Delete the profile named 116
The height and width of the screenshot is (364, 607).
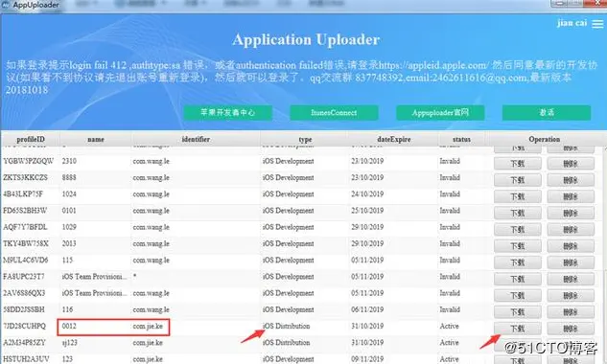coord(571,312)
